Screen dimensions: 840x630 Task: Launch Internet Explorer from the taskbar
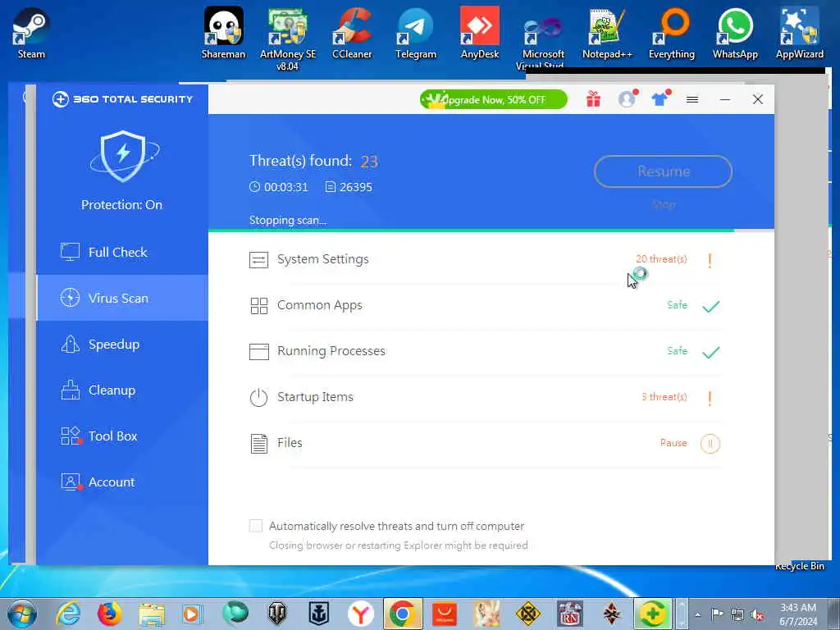click(68, 614)
